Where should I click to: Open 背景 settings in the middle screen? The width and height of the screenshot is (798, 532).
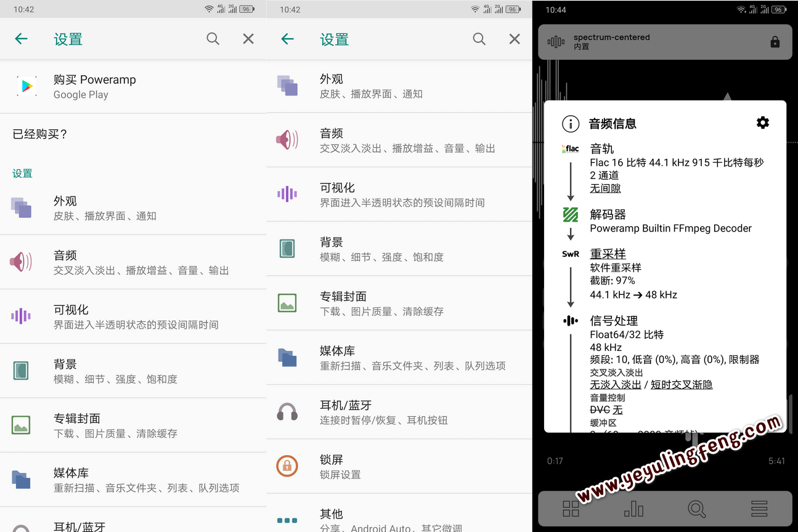pos(399,249)
